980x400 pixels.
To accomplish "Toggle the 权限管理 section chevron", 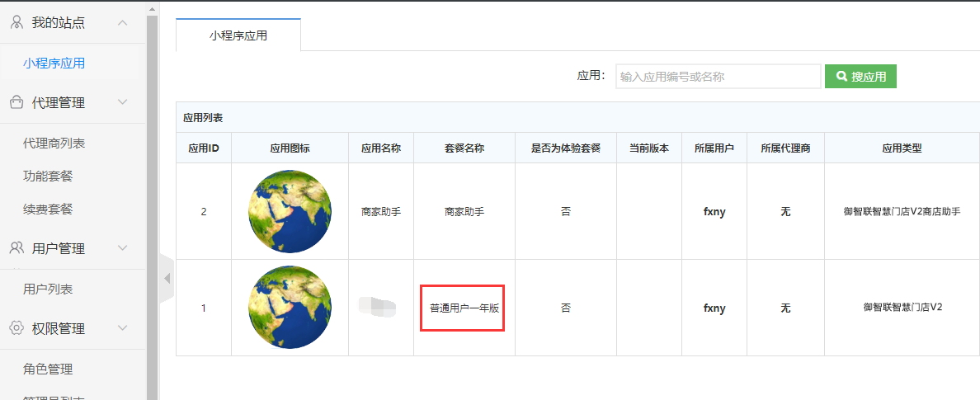I will pyautogui.click(x=123, y=328).
